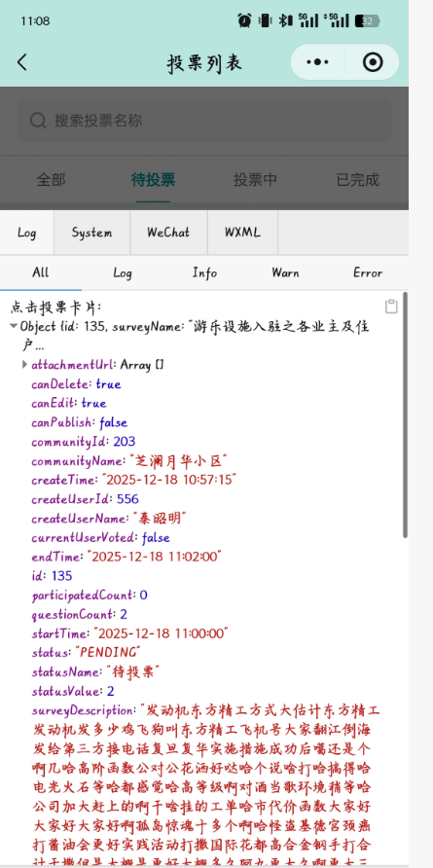Click the surveyDescription property key

[x=83, y=710]
